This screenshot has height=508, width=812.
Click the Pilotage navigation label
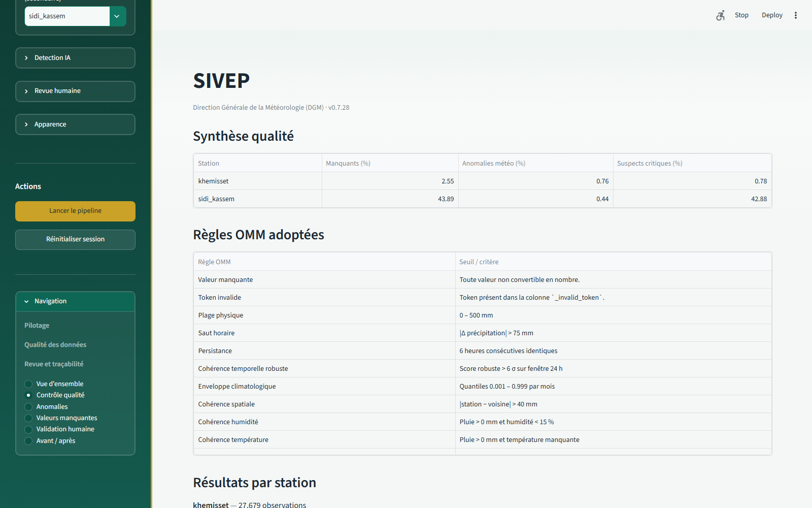pyautogui.click(x=37, y=326)
